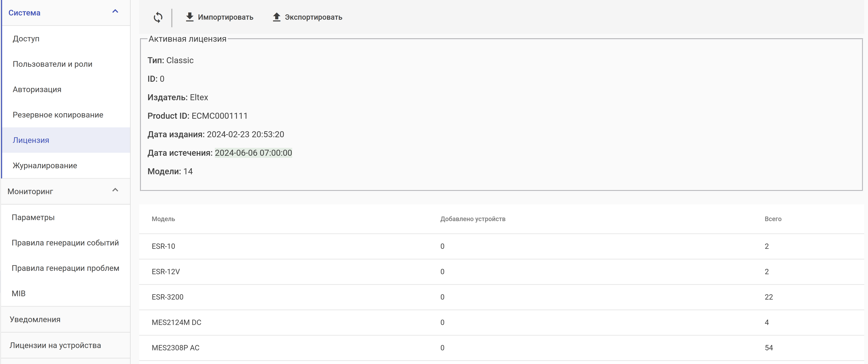Click the refresh icon in toolbar
This screenshot has height=364, width=868.
pos(158,17)
